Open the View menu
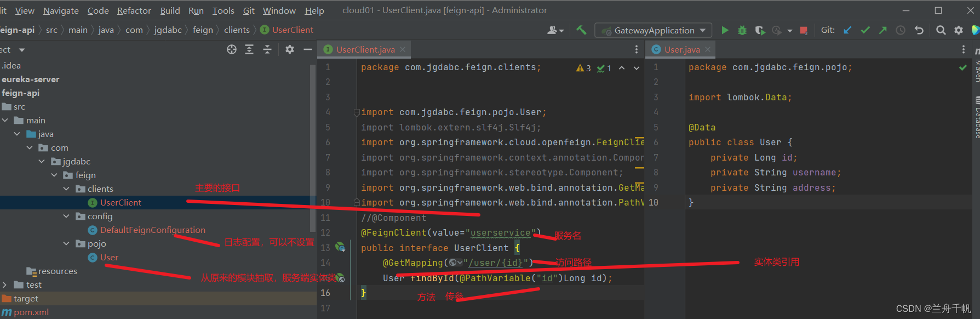 point(25,10)
